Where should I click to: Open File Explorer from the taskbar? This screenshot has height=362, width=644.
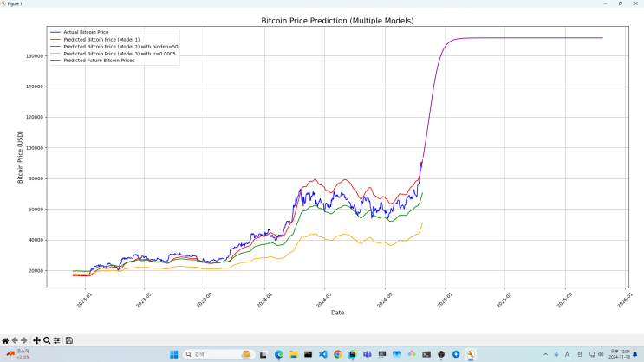[293, 354]
